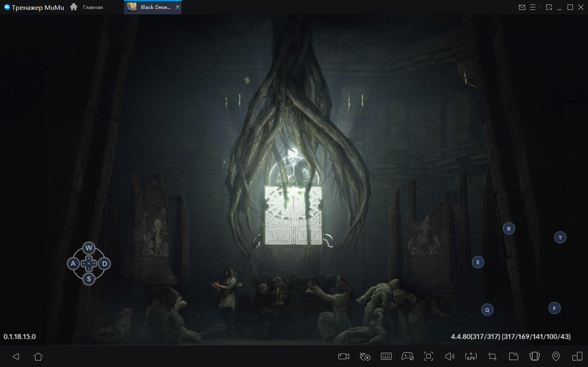Install an app via the APK icon

click(471, 356)
